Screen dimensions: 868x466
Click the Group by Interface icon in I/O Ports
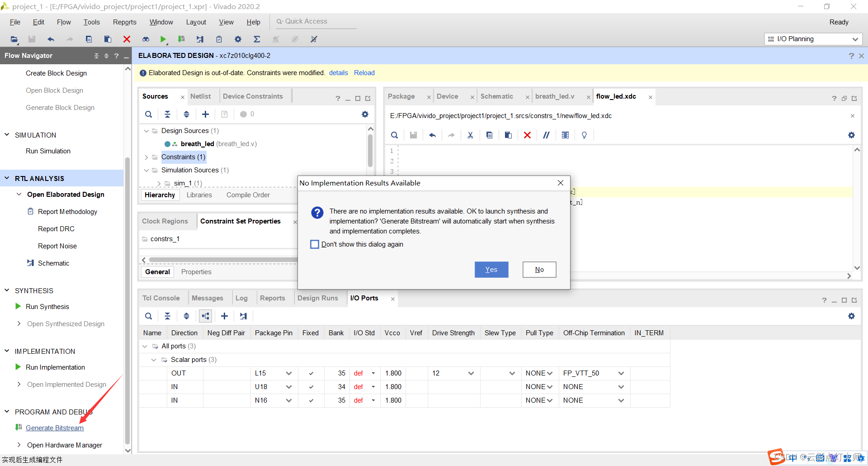[205, 316]
